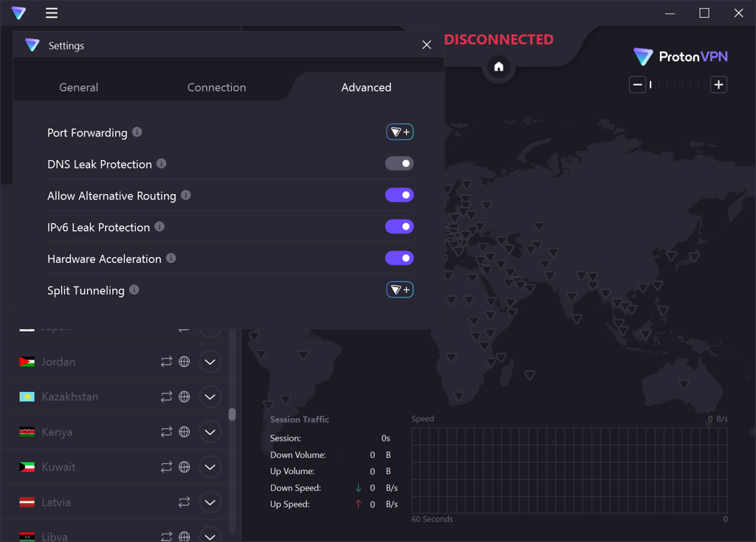756x542 pixels.
Task: Show info about Hardware Acceleration
Action: 171,258
